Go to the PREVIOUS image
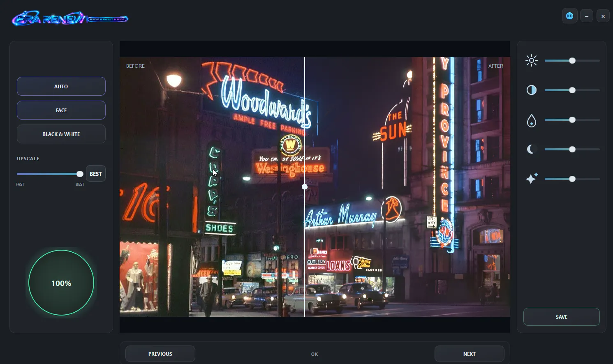This screenshot has height=364, width=613. click(x=160, y=354)
